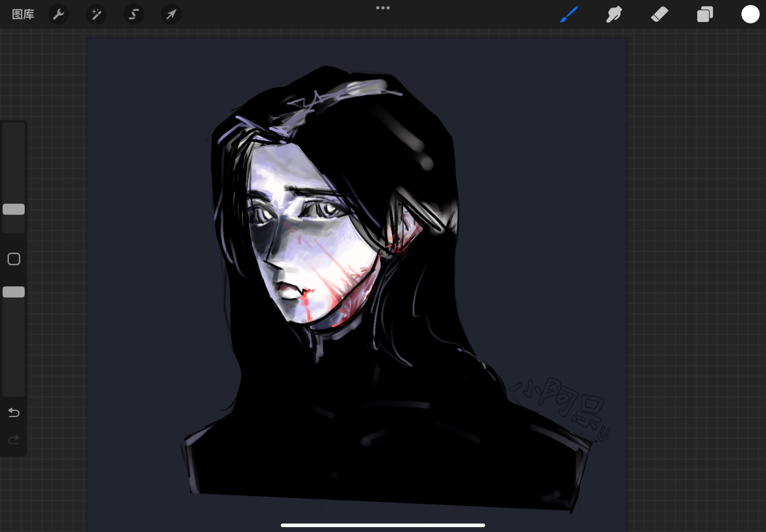Open the Adjustments magic wand menu
This screenshot has width=766, height=532.
pos(96,14)
